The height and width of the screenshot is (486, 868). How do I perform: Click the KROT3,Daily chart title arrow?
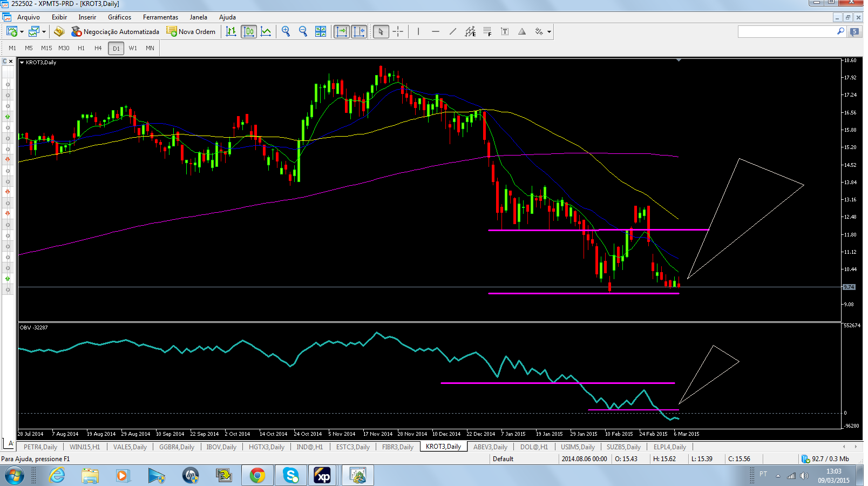[x=22, y=63]
